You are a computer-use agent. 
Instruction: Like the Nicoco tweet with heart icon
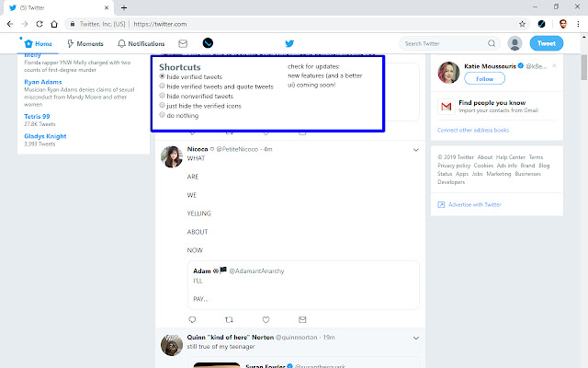(266, 319)
